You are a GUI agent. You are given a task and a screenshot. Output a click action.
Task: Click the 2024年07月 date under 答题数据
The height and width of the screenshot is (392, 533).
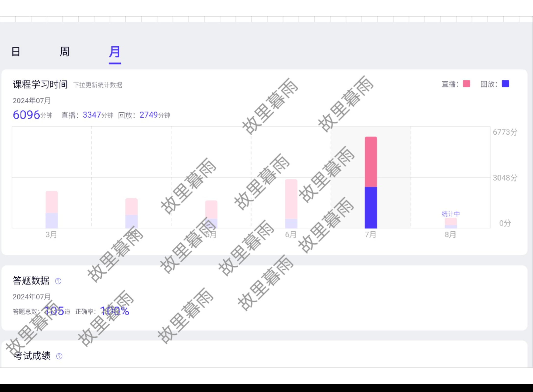pos(32,297)
